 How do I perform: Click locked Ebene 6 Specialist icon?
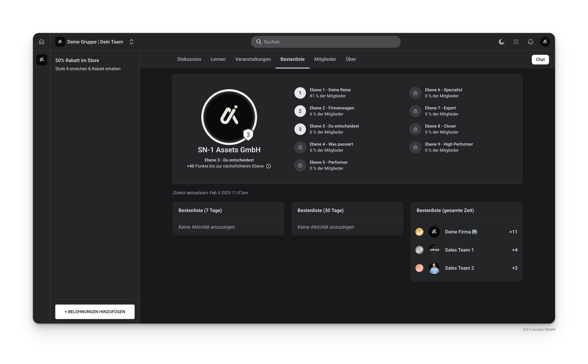(x=415, y=93)
